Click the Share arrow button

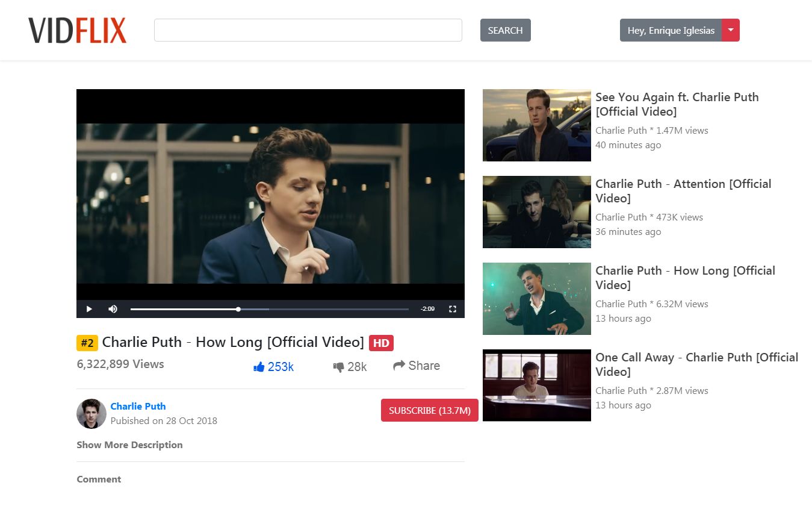coord(417,366)
